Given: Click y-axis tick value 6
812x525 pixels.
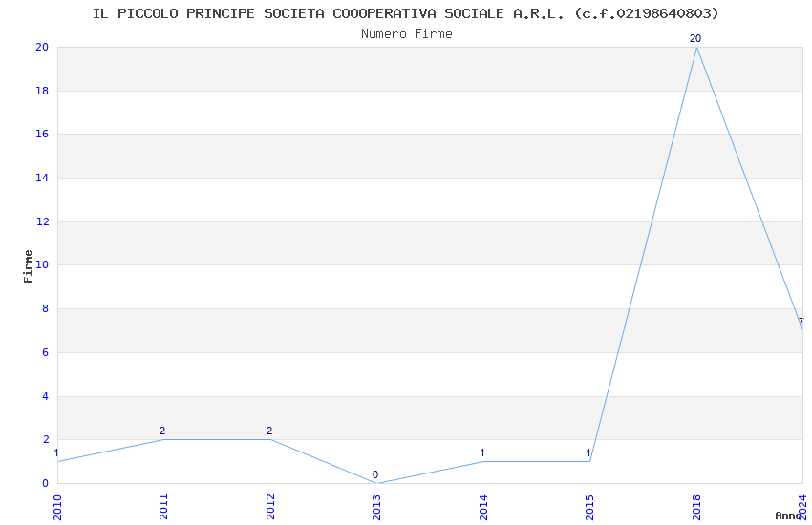Looking at the screenshot, I should click(x=46, y=352).
